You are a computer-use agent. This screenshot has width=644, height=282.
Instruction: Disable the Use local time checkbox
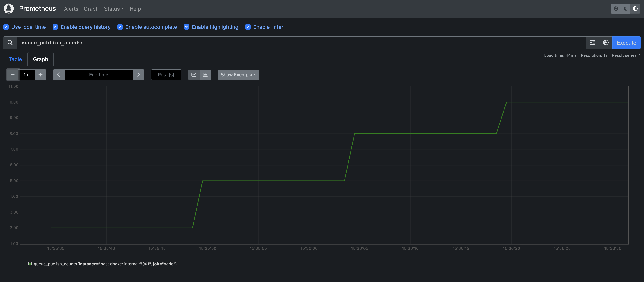[6, 27]
